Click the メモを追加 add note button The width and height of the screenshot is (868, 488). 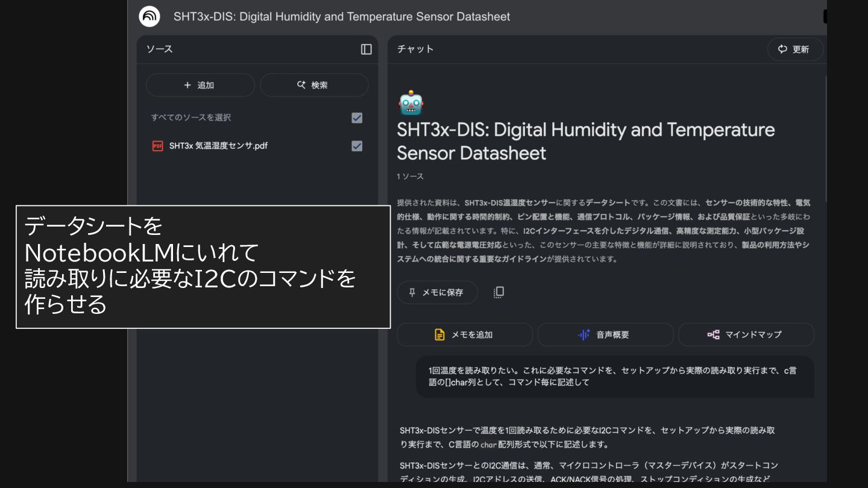[465, 335]
